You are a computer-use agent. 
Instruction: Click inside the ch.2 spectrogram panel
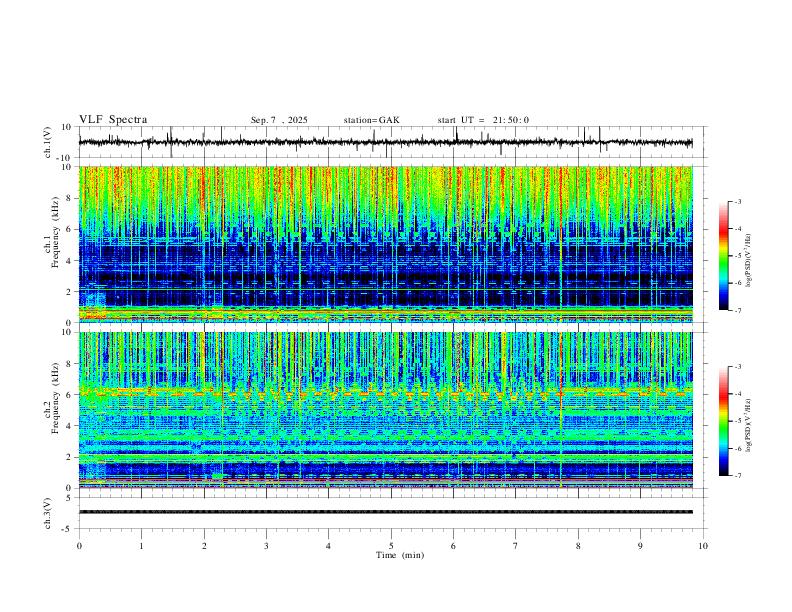385,410
